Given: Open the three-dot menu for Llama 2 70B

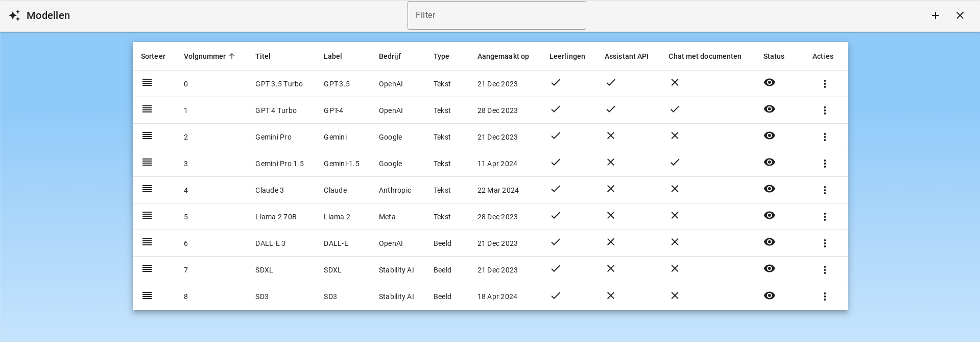Looking at the screenshot, I should (x=824, y=217).
